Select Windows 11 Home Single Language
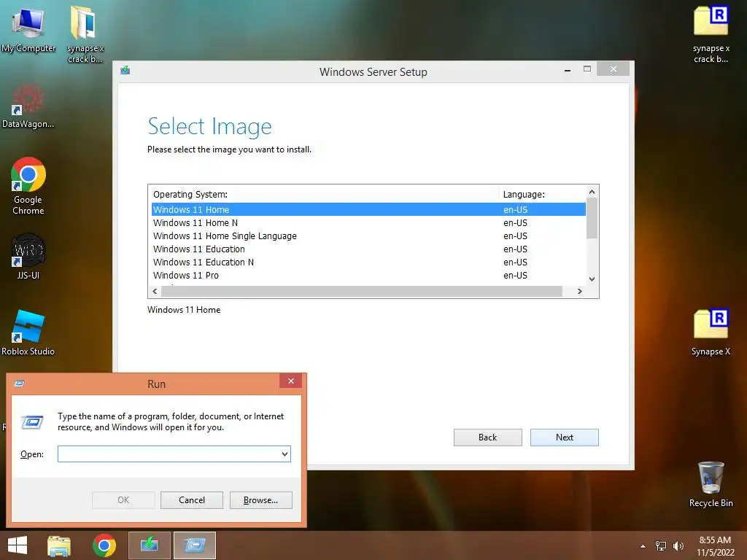 [x=368, y=236]
